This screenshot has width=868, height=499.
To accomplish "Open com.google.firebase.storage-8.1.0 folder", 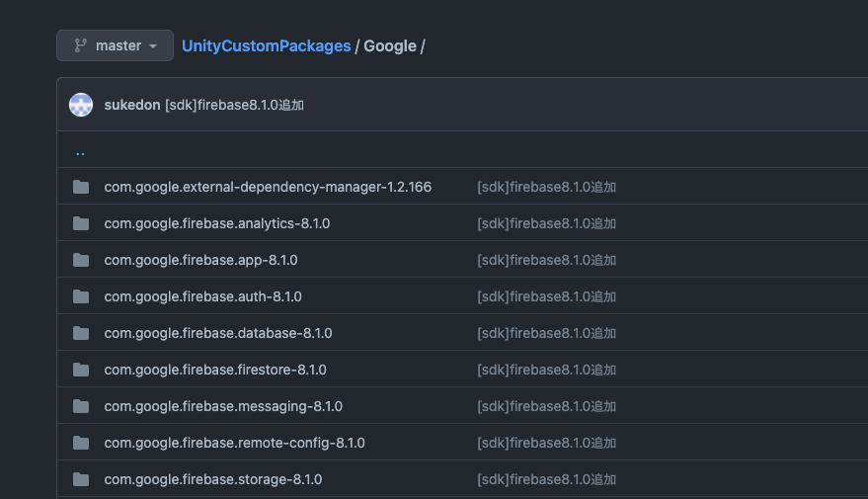I will [x=213, y=479].
